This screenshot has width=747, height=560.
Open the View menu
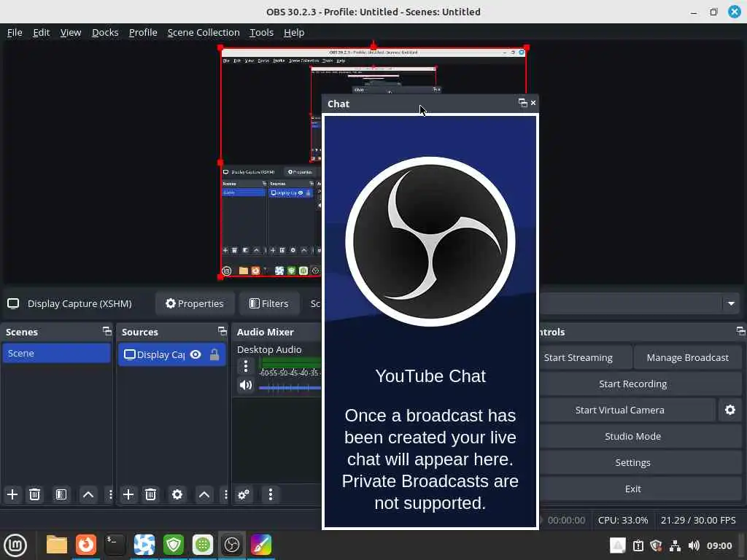pos(71,32)
